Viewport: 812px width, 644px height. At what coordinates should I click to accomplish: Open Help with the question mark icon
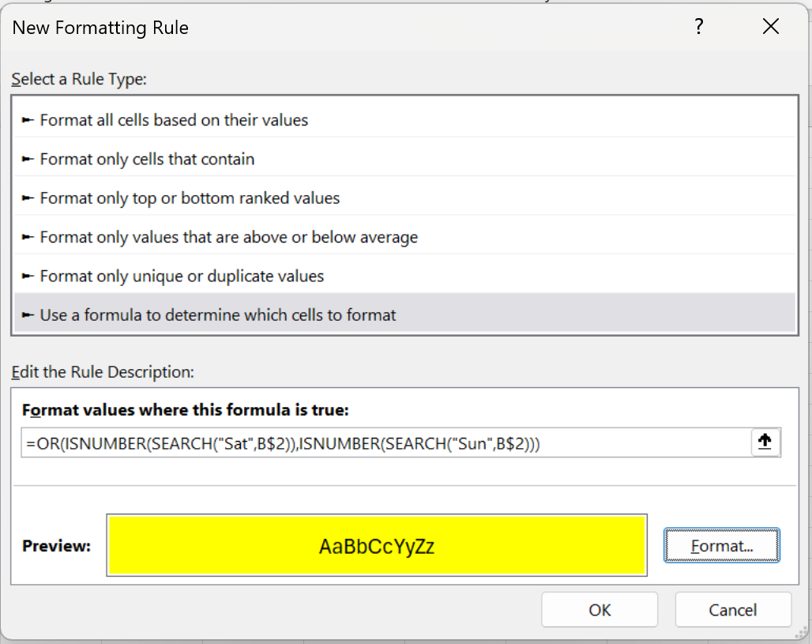point(698,26)
